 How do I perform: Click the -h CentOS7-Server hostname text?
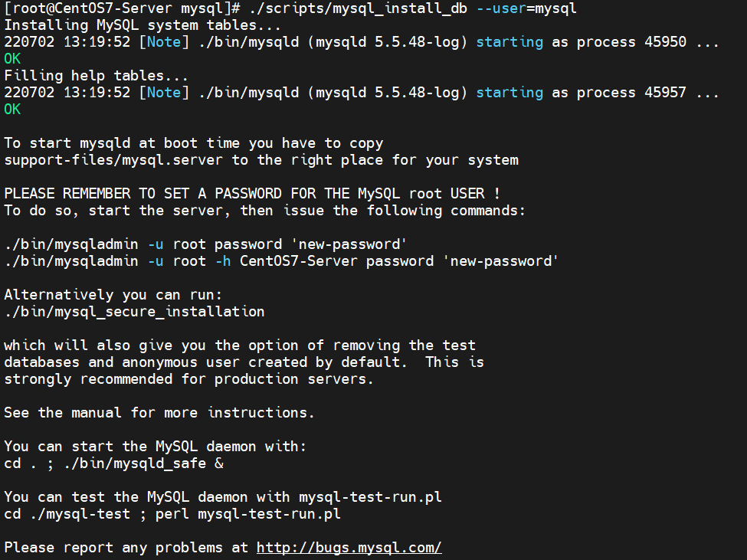point(287,261)
